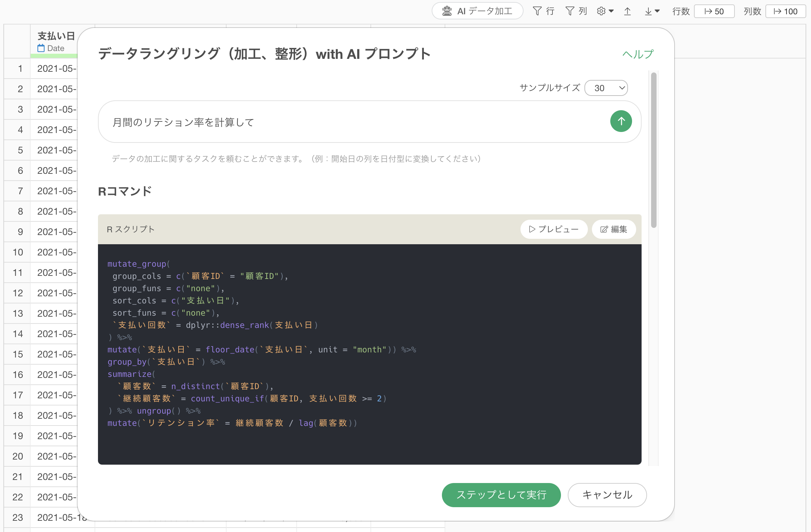
Task: Click the 編集 edit button
Action: (x=613, y=229)
